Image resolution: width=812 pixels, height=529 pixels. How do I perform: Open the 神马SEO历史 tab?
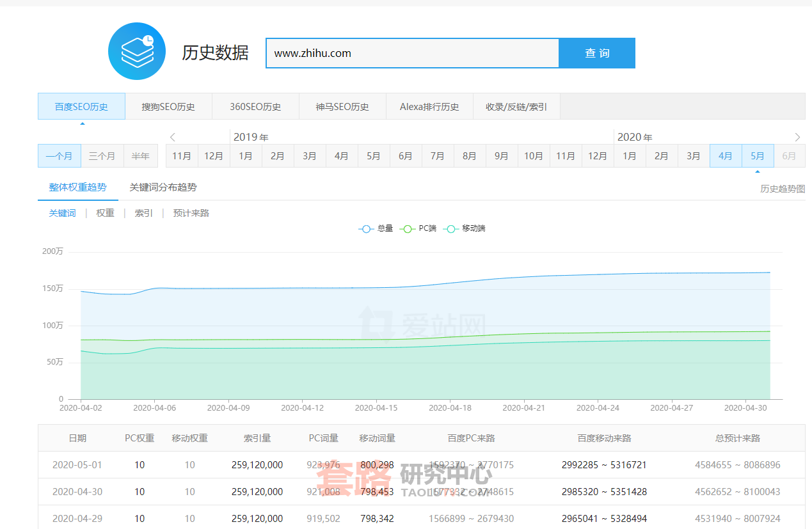[342, 107]
